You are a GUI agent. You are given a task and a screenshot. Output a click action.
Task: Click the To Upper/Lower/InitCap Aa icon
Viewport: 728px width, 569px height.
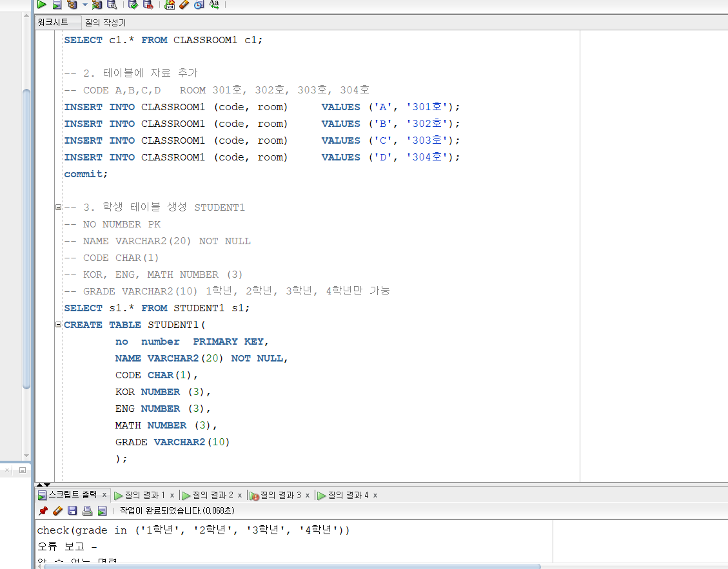pyautogui.click(x=214, y=5)
